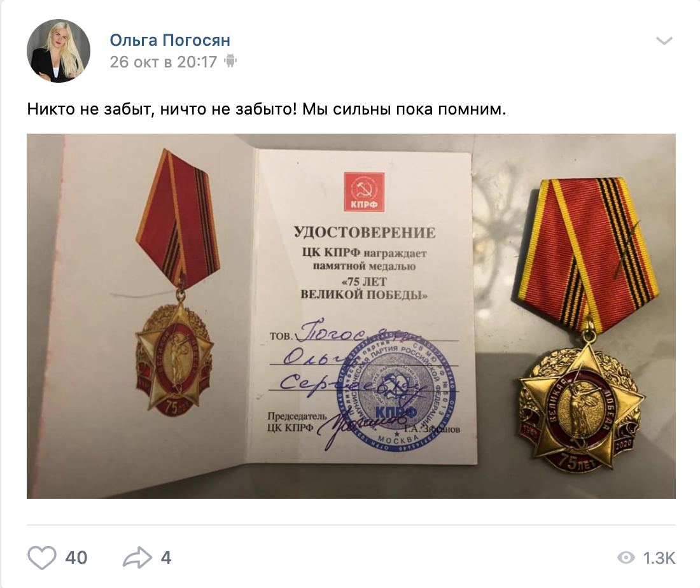Open post options with the chevron arrow
Viewport: 700px width, 588px height.
[x=664, y=41]
